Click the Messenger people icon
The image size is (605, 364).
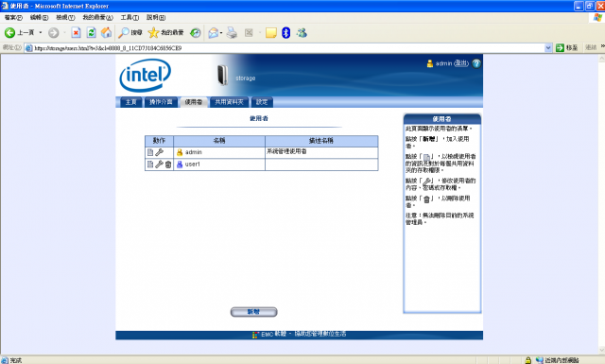point(302,33)
